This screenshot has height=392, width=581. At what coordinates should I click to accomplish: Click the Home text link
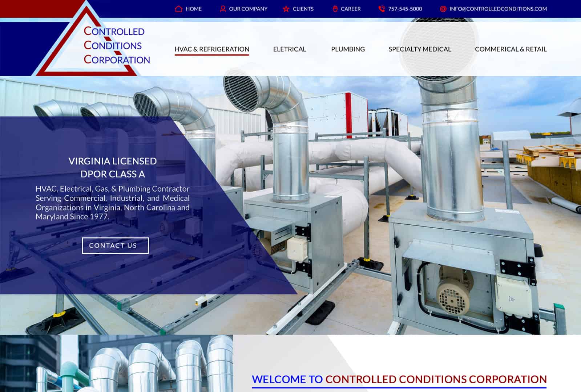[194, 9]
